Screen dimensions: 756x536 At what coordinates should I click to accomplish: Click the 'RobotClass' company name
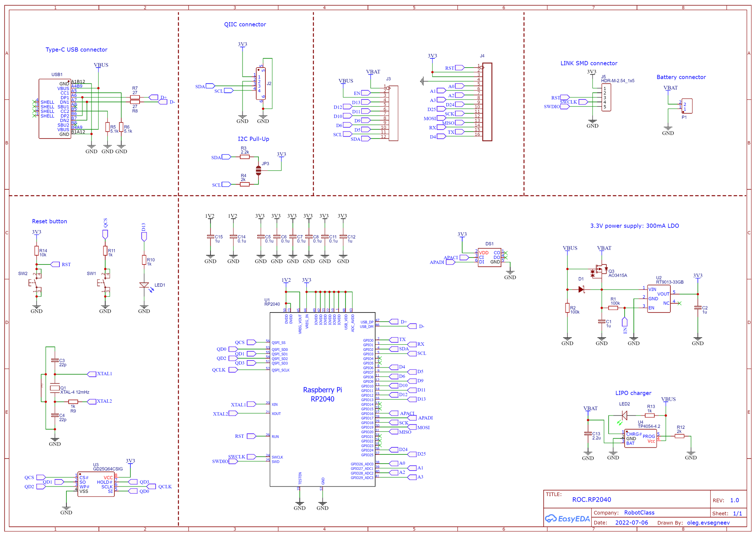639,513
